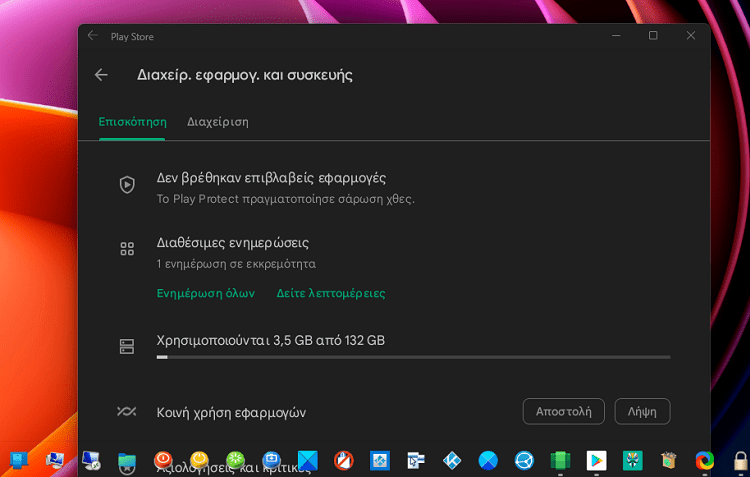Click the yellow power button taskbar icon
The height and width of the screenshot is (477, 750).
(199, 460)
